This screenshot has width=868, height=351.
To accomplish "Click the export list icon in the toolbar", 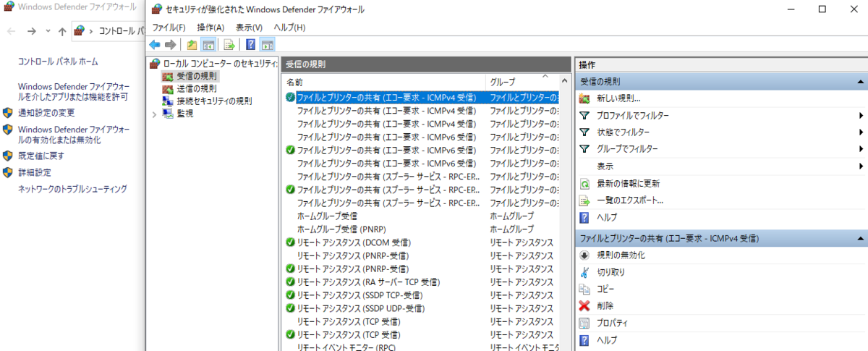I will pyautogui.click(x=229, y=45).
